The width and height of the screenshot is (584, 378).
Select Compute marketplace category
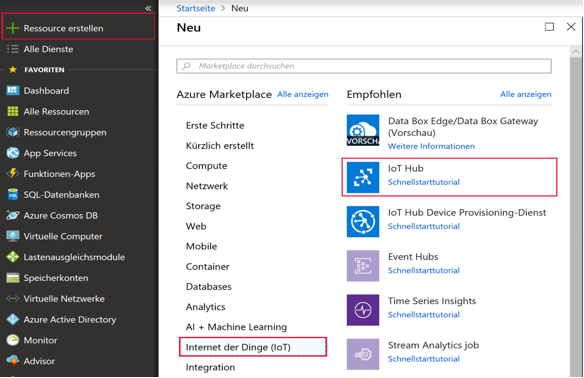coord(206,166)
